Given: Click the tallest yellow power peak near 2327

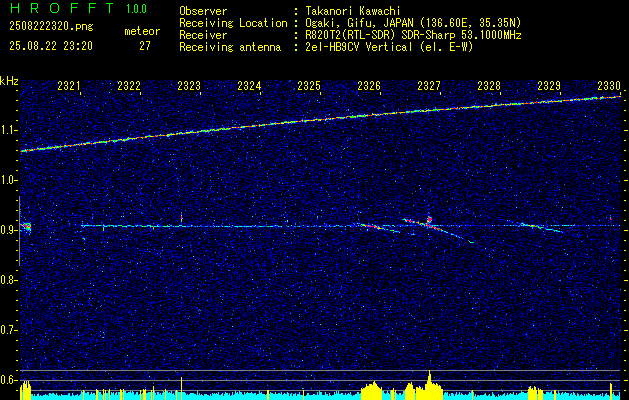Looking at the screenshot, I should (429, 385).
